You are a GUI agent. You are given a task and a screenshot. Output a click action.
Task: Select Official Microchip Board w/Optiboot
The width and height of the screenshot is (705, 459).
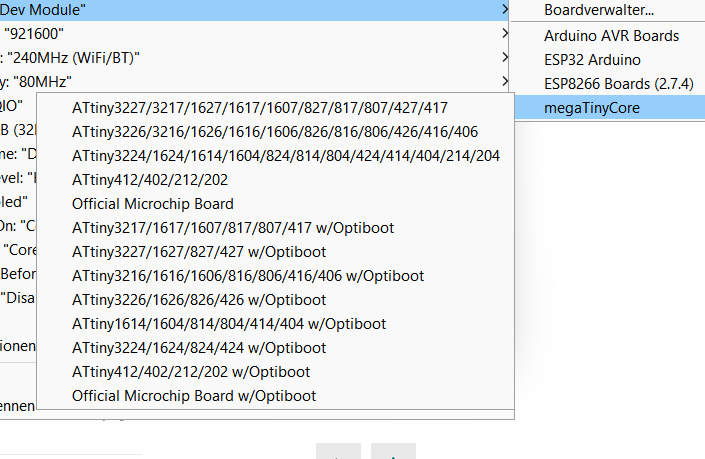[275, 396]
